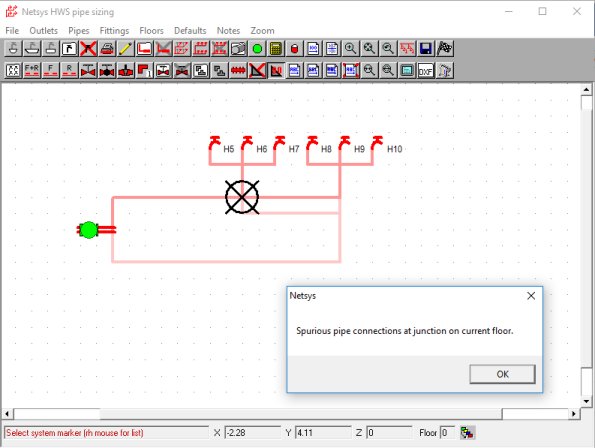Close the Netsys message dialog
The width and height of the screenshot is (595, 448).
pyautogui.click(x=531, y=296)
